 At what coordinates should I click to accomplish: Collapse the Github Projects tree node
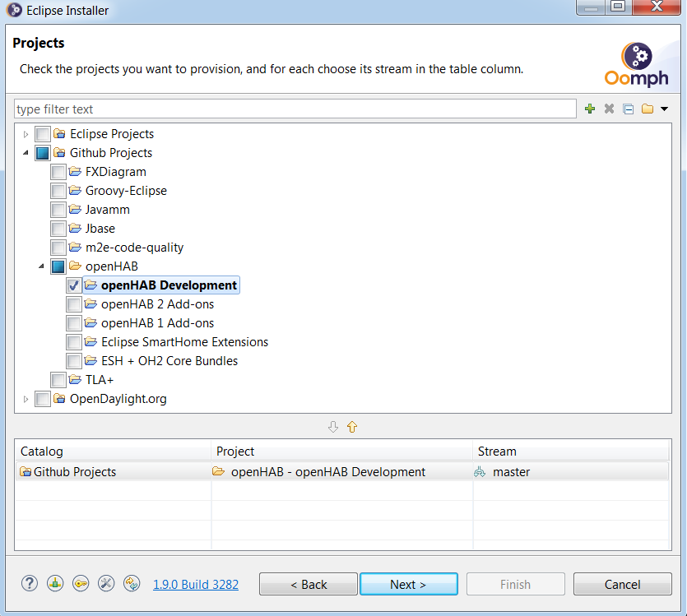tap(26, 153)
